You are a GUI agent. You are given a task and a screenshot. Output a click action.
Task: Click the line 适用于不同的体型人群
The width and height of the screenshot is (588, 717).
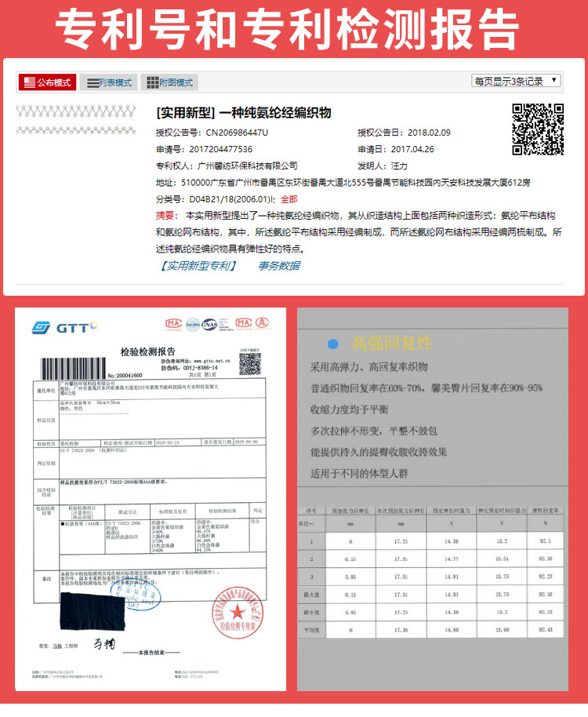pos(359,473)
